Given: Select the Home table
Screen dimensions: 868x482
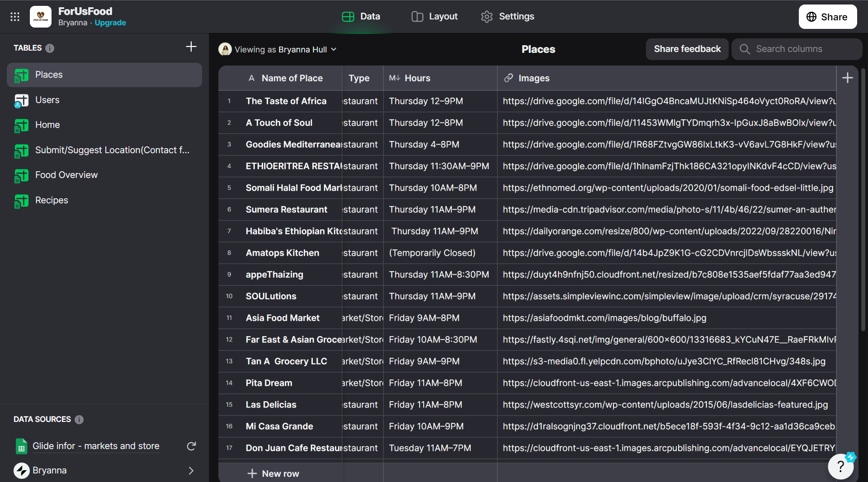Looking at the screenshot, I should pyautogui.click(x=104, y=125).
